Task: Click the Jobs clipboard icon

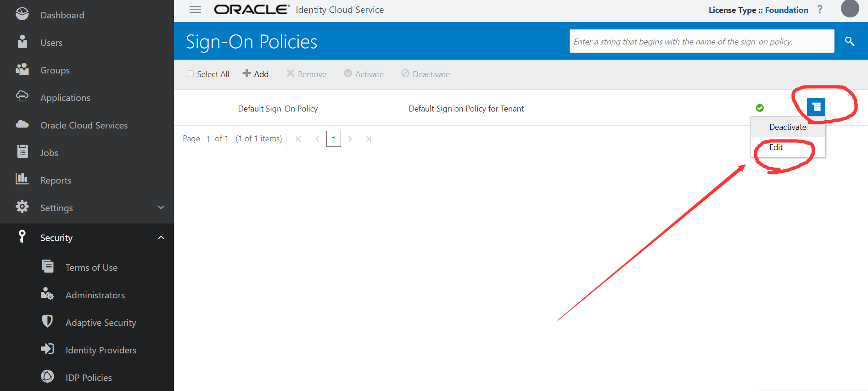Action: coord(22,151)
